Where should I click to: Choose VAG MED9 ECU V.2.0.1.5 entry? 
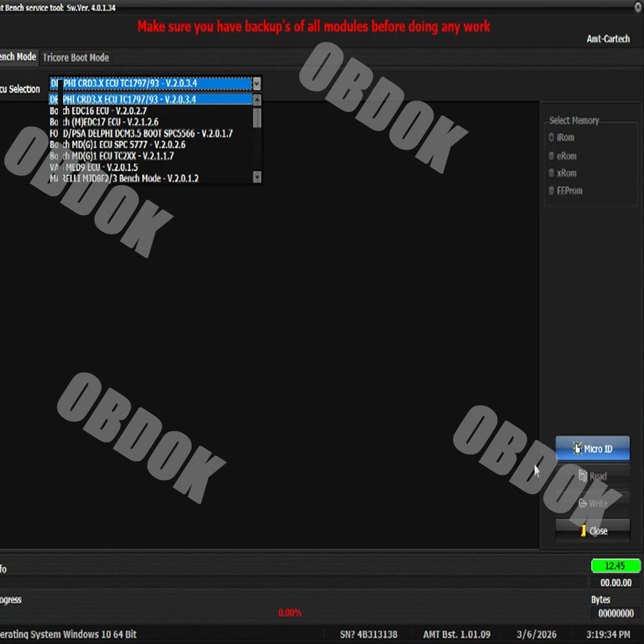150,167
